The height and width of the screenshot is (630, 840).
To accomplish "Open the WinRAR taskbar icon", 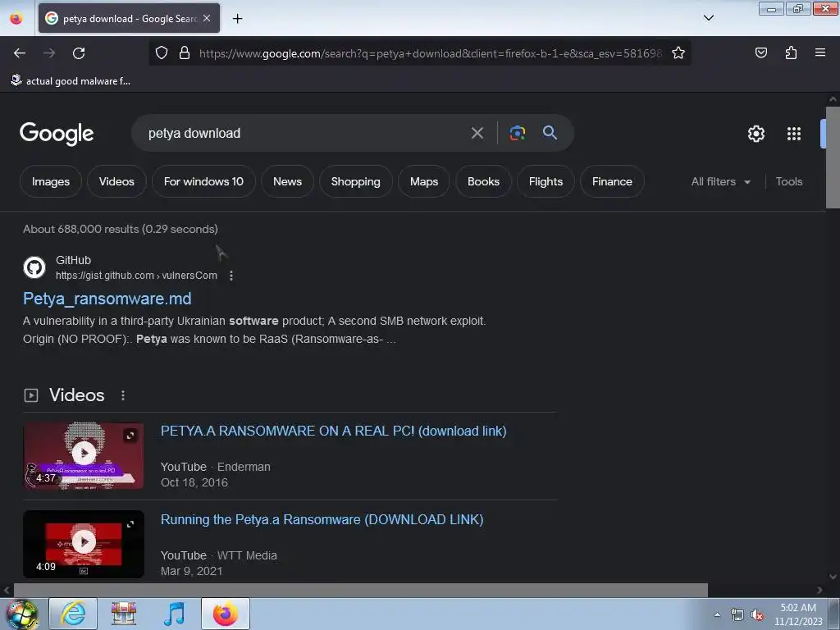I will (124, 614).
